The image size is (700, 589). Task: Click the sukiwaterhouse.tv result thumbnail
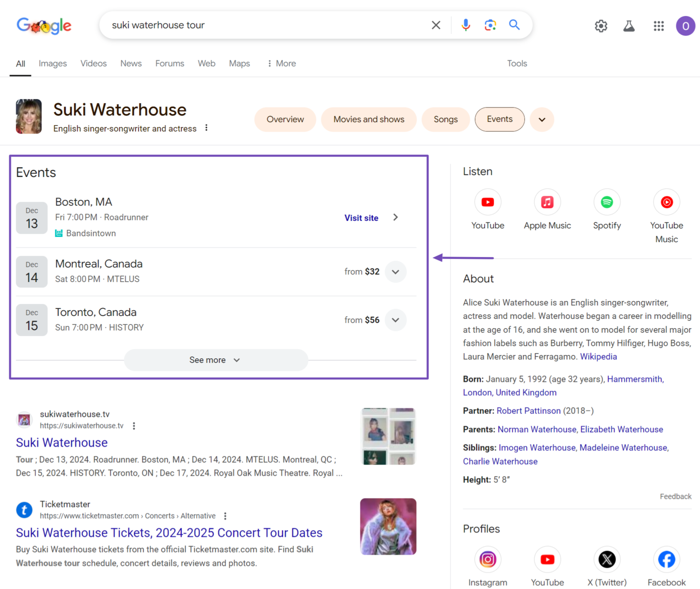[x=388, y=436]
